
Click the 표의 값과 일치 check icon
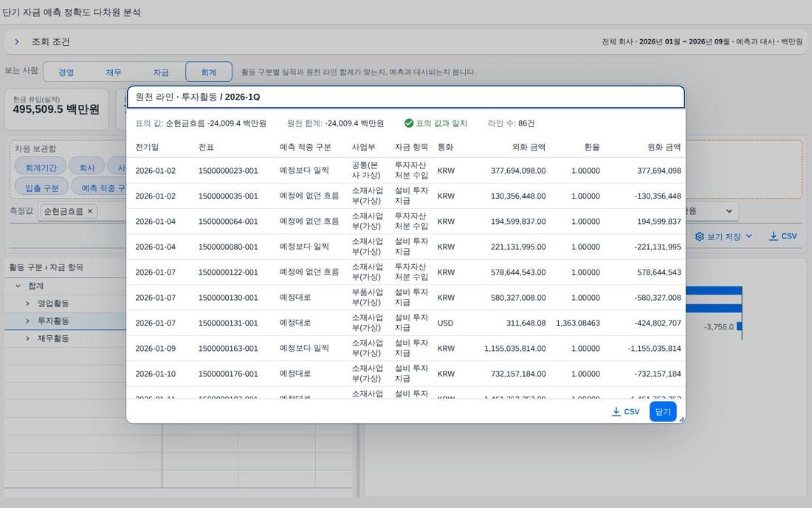coord(409,123)
